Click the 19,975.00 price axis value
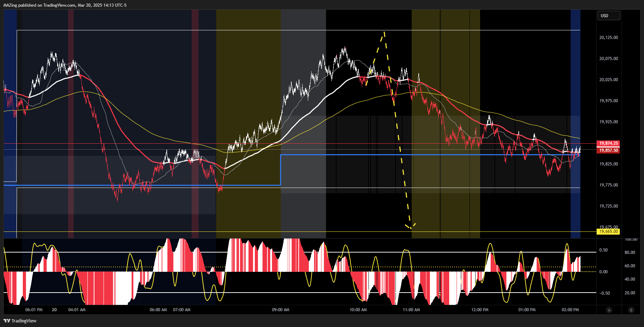Image resolution: width=644 pixels, height=327 pixels. [609, 101]
